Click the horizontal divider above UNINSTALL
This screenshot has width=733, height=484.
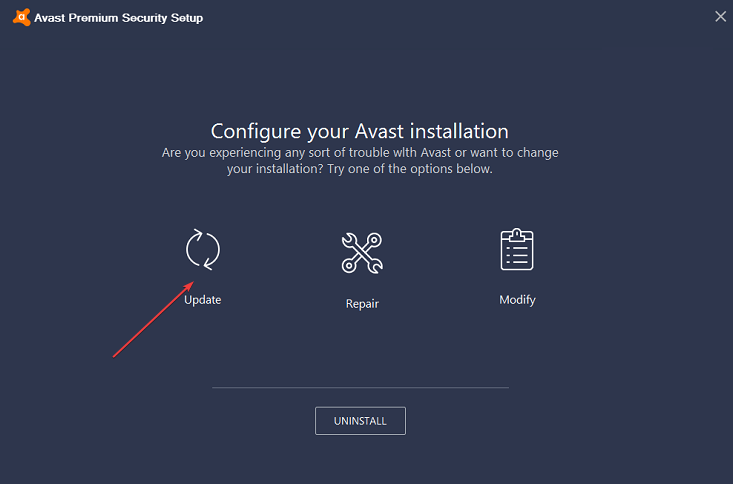pyautogui.click(x=360, y=387)
